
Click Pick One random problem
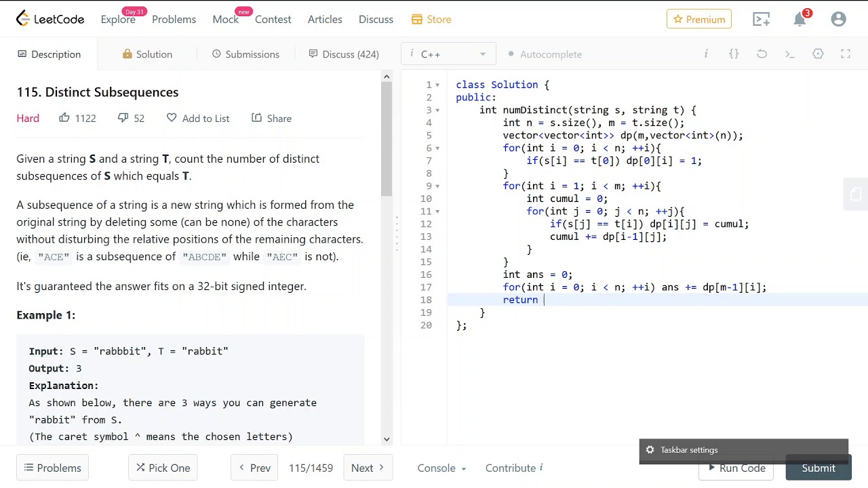click(x=163, y=468)
